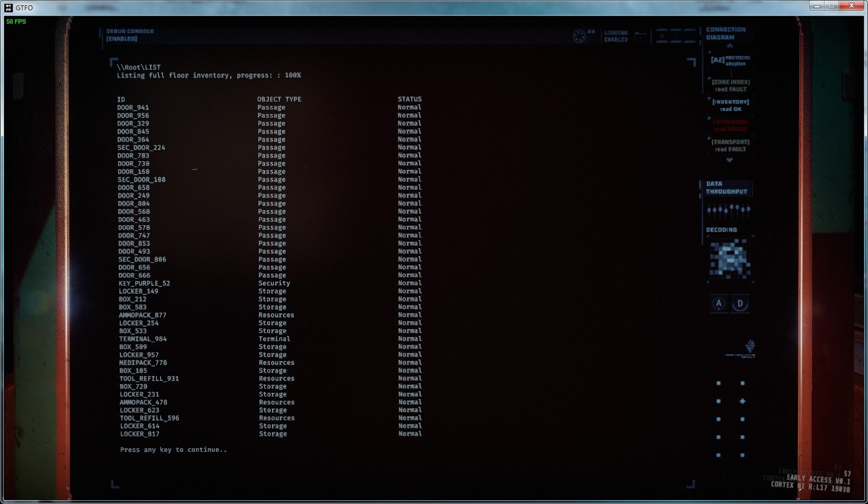
Task: Click the DOOR_956 entry
Action: (x=133, y=116)
